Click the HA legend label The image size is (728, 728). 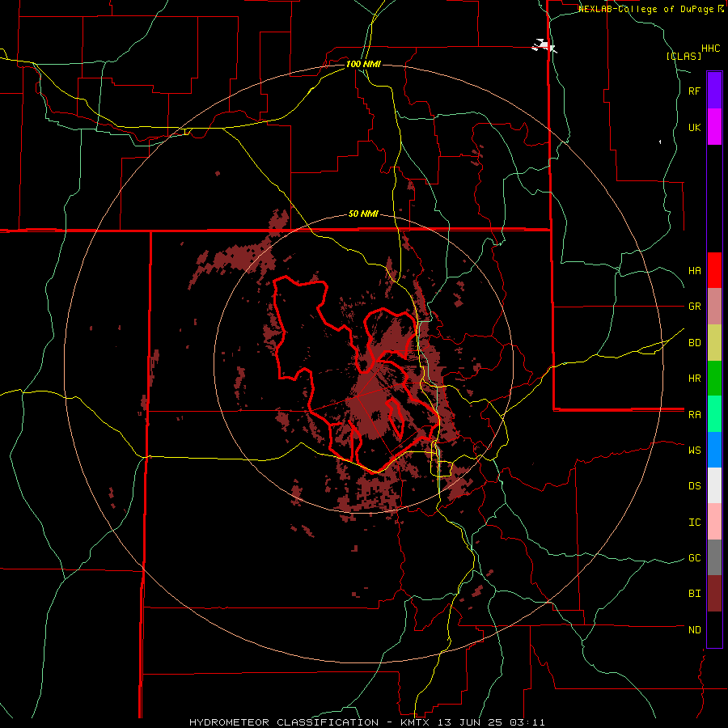(694, 271)
